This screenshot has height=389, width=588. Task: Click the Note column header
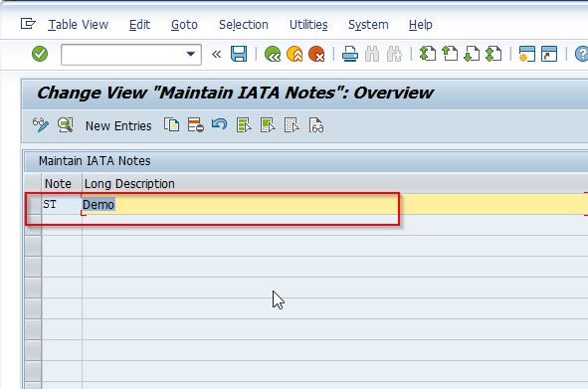tap(62, 183)
